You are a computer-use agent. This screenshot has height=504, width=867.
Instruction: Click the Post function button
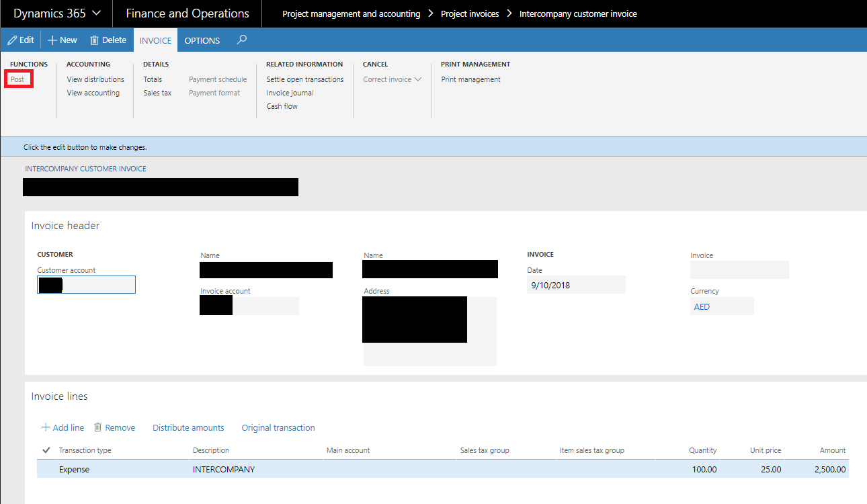[17, 79]
